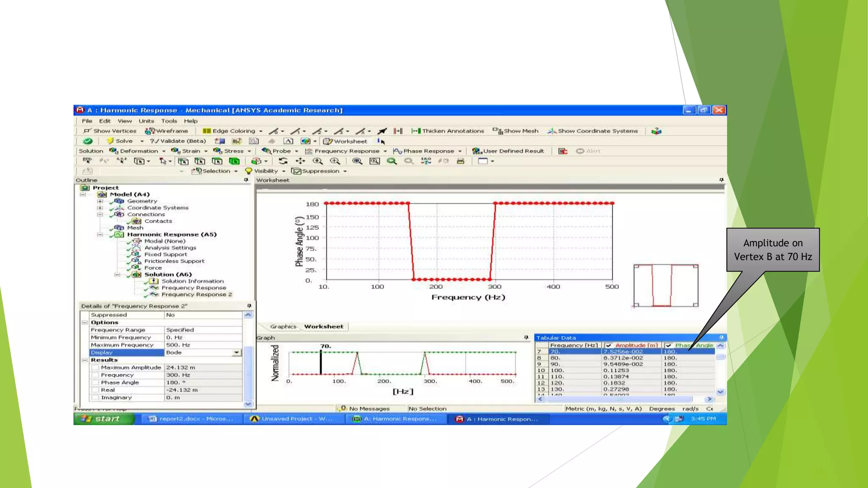Click the Thicken Annotations icon
868x488 pixels.
point(416,131)
